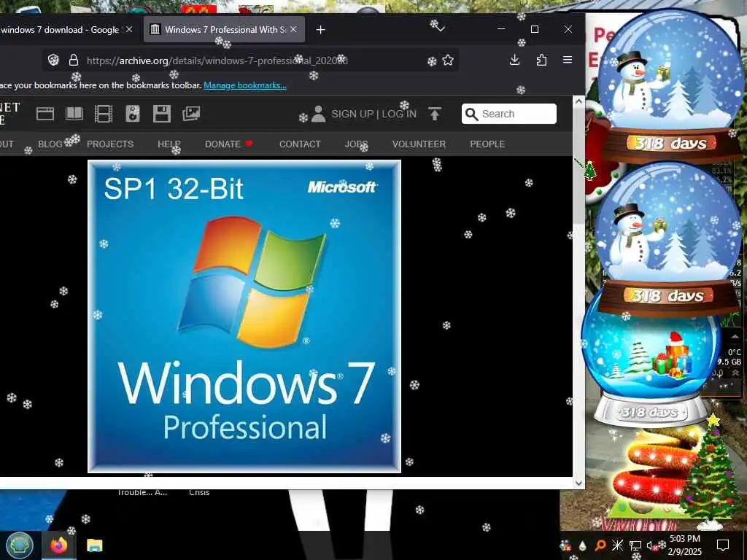
Task: Open the network tray icon
Action: [635, 545]
